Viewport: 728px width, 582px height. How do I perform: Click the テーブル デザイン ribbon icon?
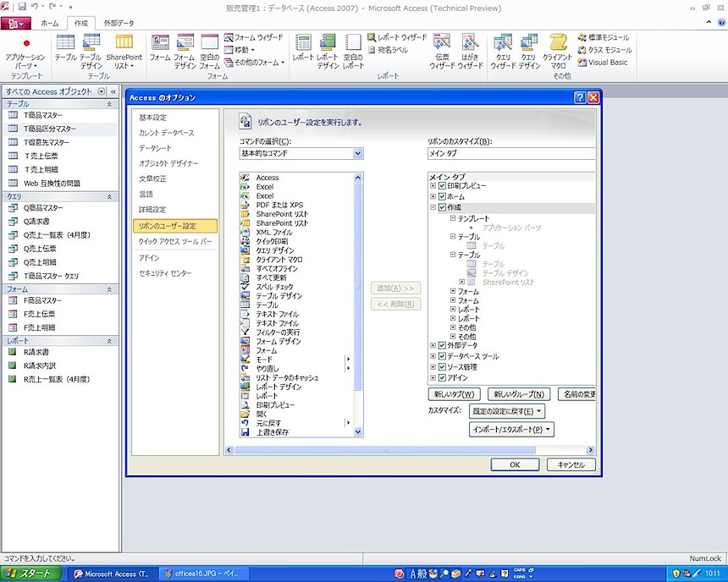click(91, 52)
